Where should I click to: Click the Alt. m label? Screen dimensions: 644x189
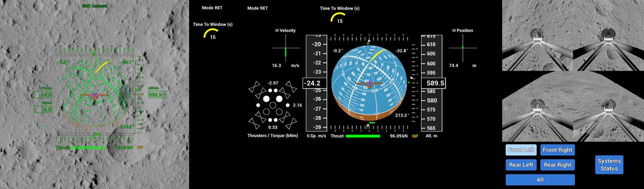(x=432, y=136)
